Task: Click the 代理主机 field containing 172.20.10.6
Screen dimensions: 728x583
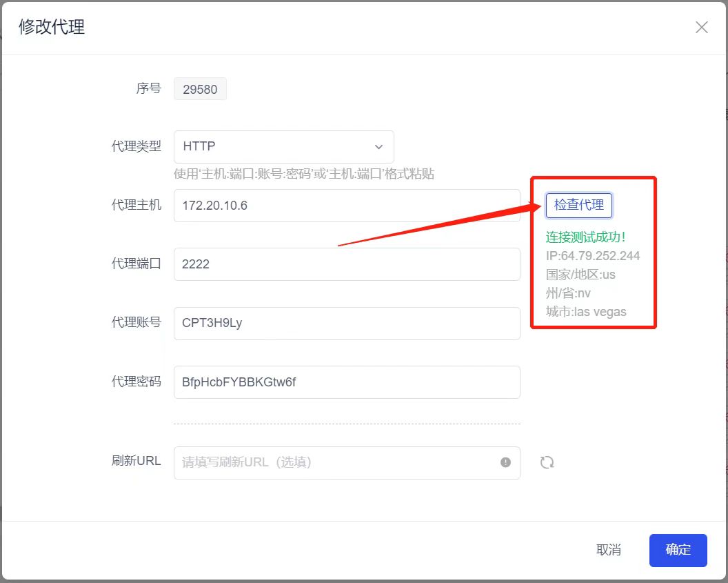Action: pyautogui.click(x=346, y=206)
